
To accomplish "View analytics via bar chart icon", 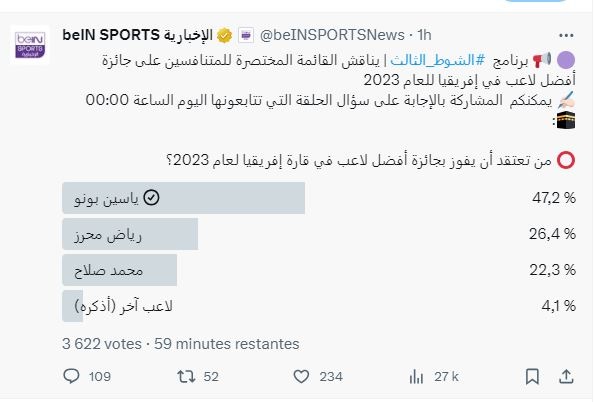I will [416, 377].
